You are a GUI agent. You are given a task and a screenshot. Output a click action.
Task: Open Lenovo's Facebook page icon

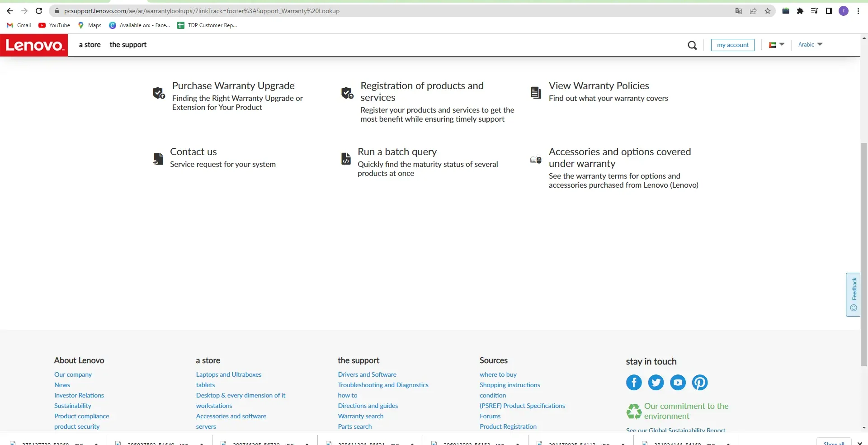tap(634, 383)
